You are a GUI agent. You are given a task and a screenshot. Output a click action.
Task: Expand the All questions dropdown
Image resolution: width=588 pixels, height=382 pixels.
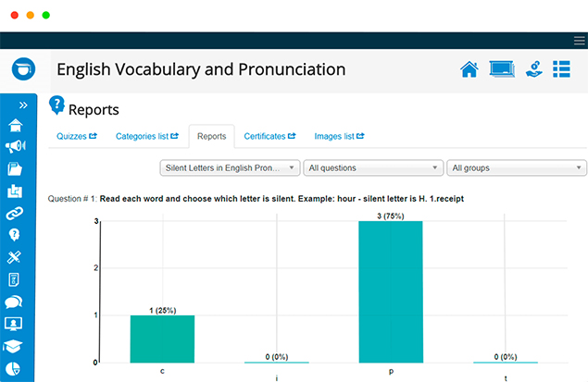pos(373,167)
